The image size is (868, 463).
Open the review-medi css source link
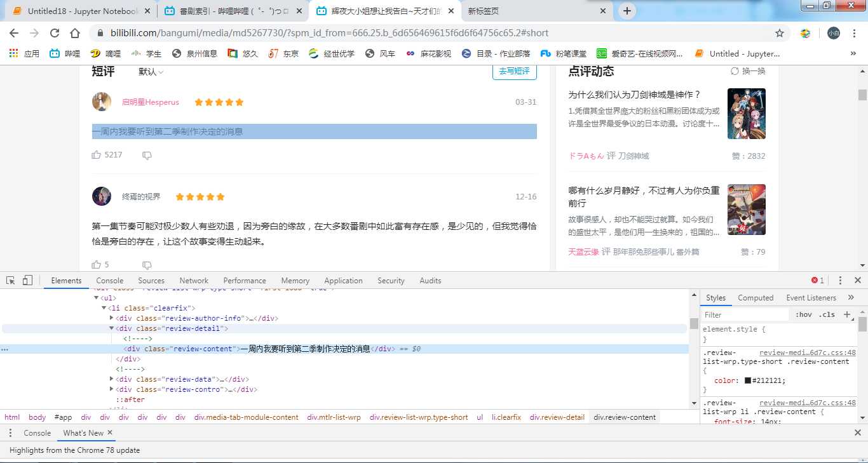(x=808, y=352)
